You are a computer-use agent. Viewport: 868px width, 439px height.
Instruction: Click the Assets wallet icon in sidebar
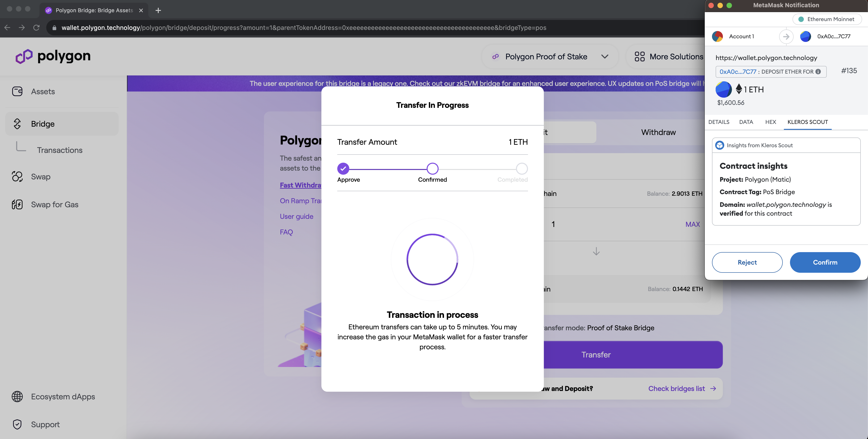tap(17, 91)
